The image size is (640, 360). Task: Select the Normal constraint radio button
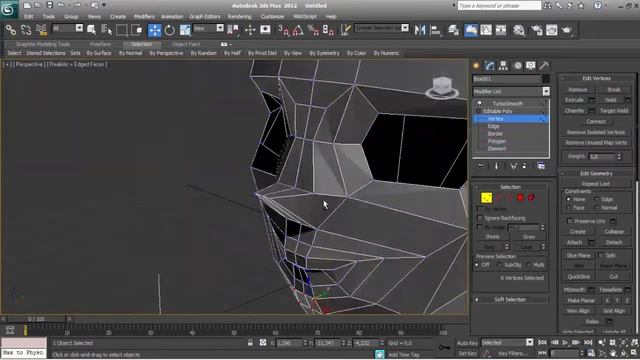pyautogui.click(x=597, y=208)
